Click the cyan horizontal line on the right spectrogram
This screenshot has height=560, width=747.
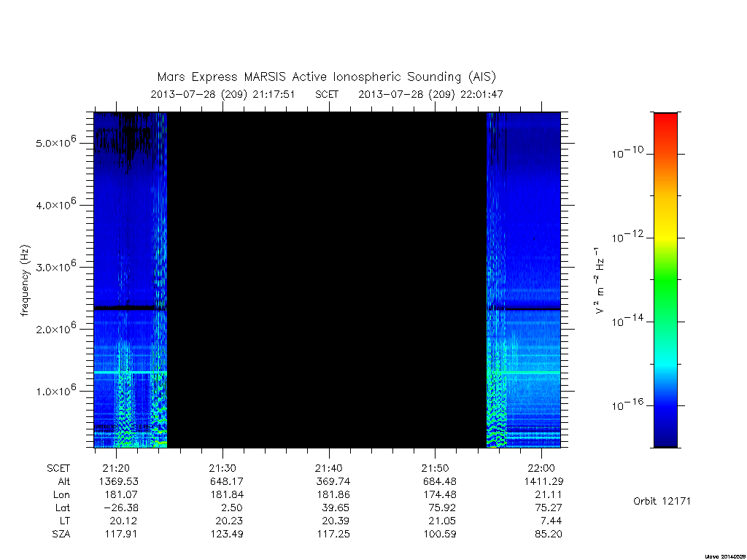click(524, 373)
